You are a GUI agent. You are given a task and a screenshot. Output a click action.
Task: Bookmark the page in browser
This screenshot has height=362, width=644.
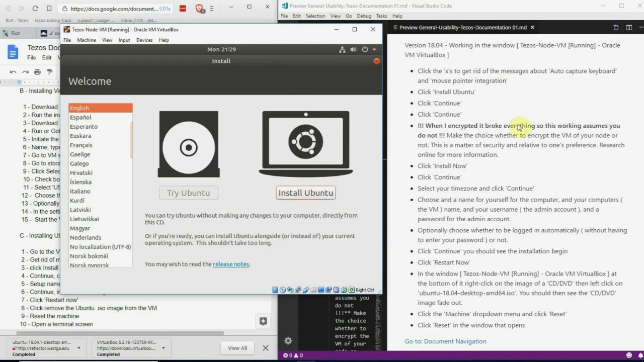point(49,9)
